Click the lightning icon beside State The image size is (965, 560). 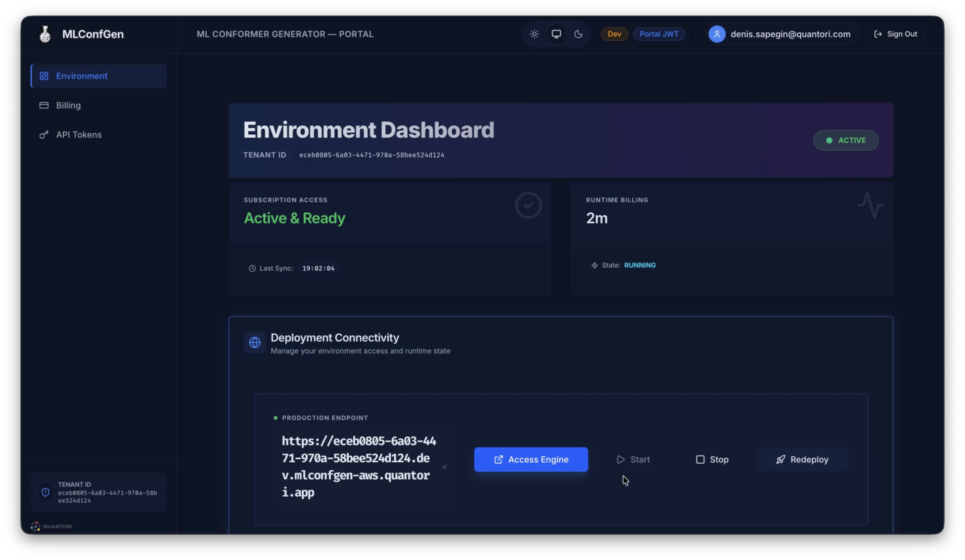click(x=594, y=265)
